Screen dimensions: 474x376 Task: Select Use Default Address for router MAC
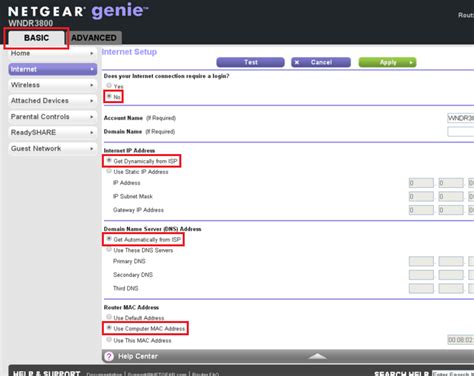pyautogui.click(x=109, y=317)
